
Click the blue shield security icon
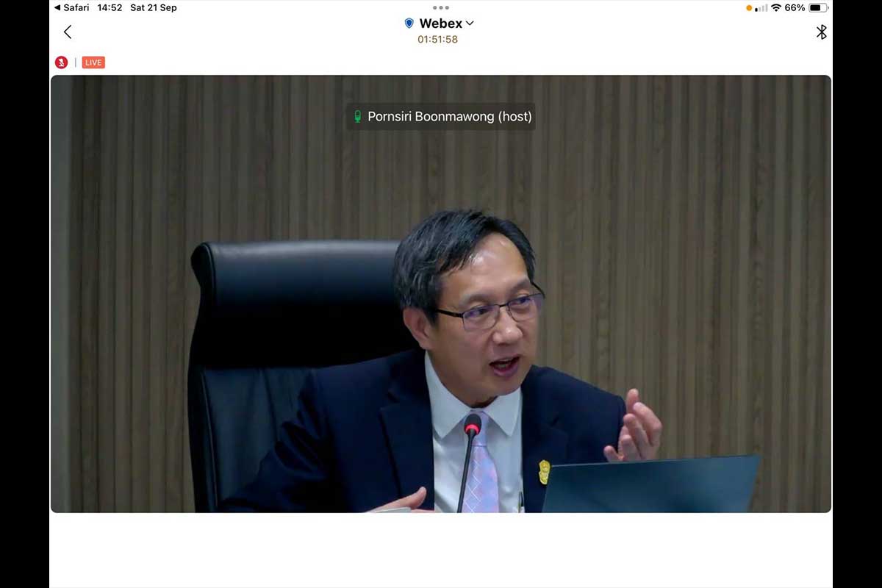[x=409, y=24]
